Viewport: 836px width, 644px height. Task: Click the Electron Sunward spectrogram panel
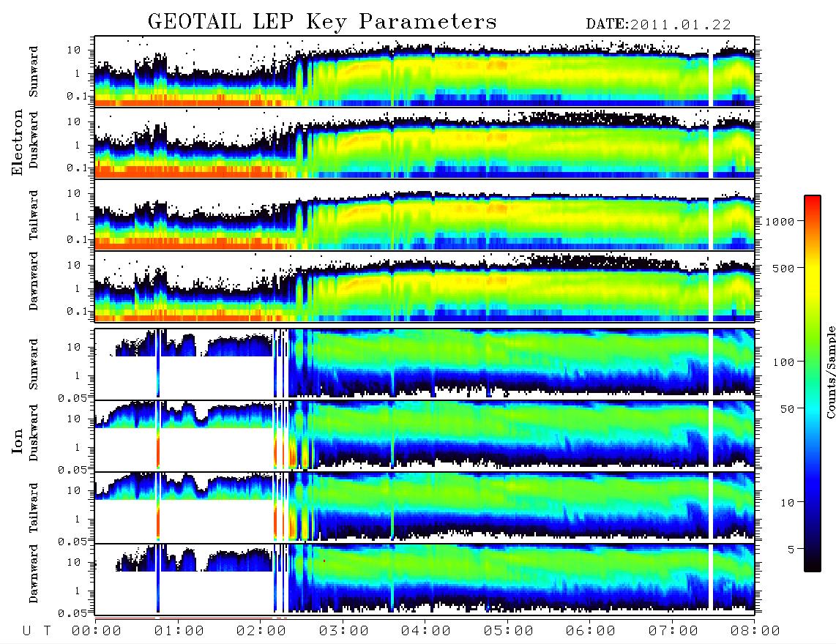[425, 71]
